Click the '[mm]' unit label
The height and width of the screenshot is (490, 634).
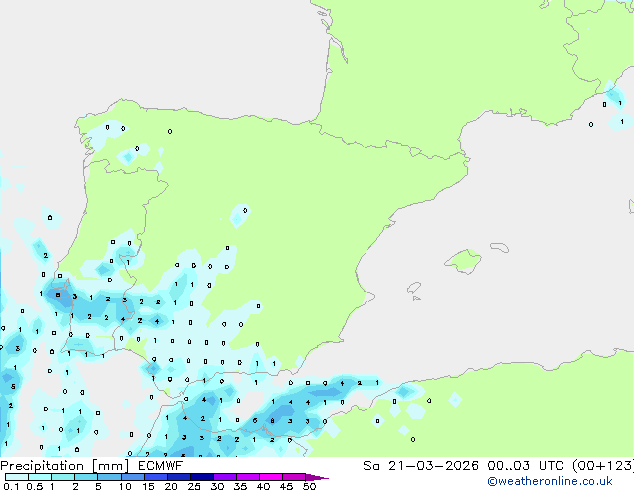[110, 466]
